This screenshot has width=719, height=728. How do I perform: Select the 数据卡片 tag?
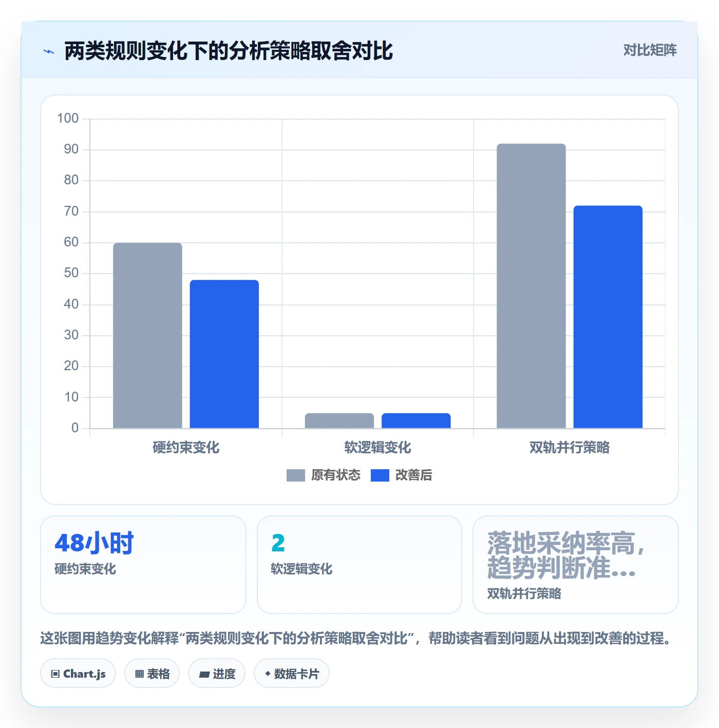tap(292, 674)
